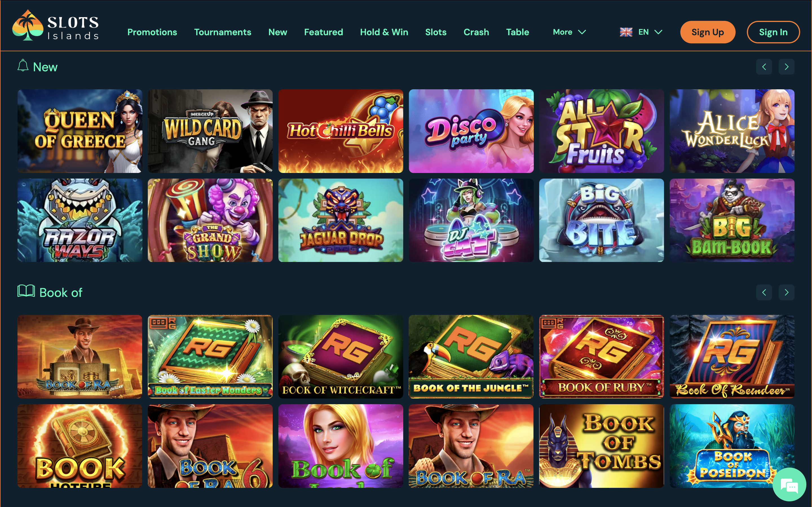Click the orange Sign Up button
The width and height of the screenshot is (812, 507).
pos(707,32)
